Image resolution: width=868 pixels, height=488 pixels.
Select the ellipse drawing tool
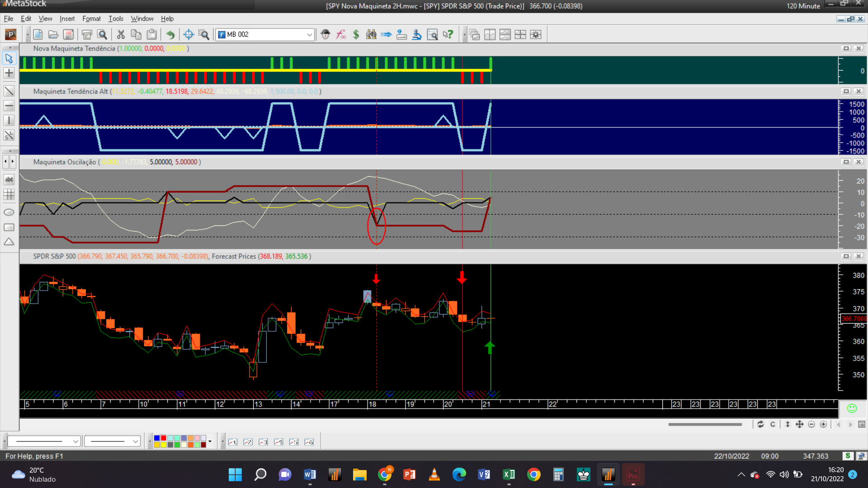(9, 212)
